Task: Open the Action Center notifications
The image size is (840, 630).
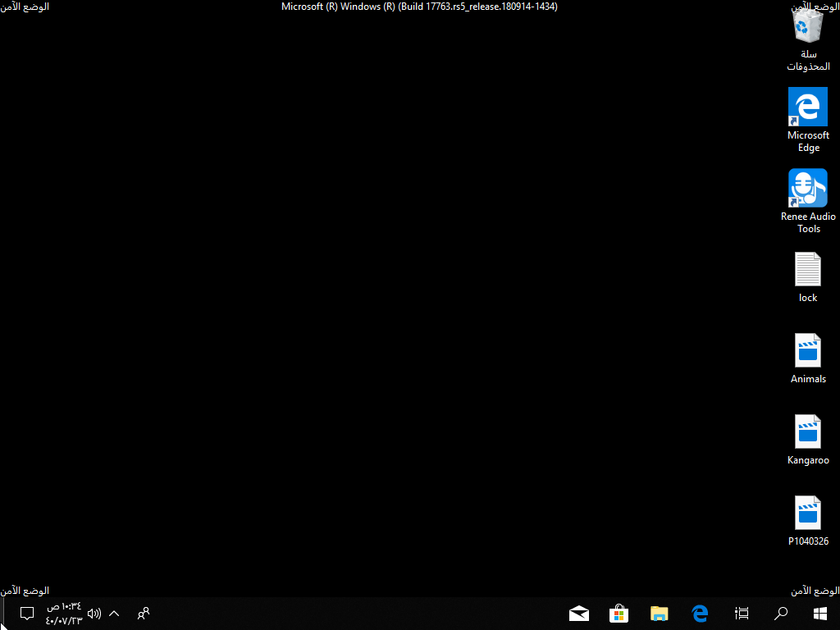Action: (27, 614)
